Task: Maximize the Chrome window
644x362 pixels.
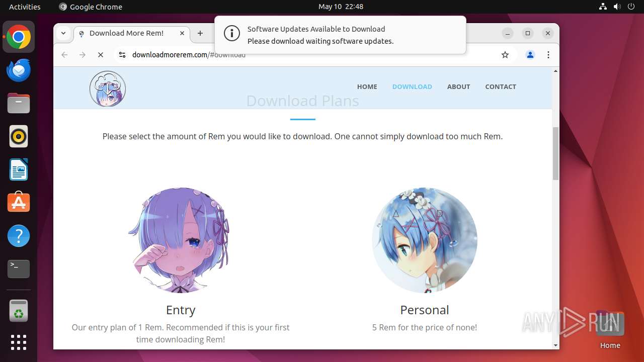Action: coord(528,33)
